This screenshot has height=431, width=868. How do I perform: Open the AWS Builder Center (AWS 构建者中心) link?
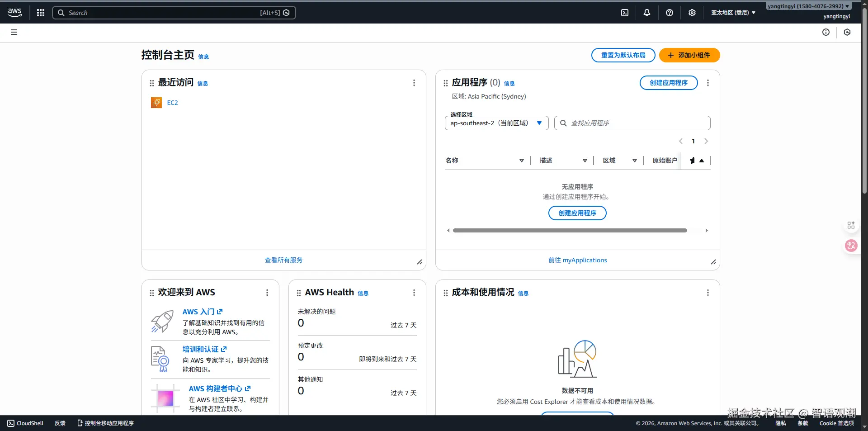[x=220, y=388]
